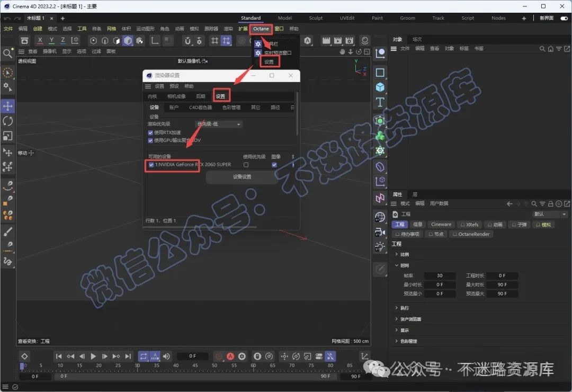Toggle the 使用RTX加速 checkbox
Screen dimensions: 572x392
(150, 132)
